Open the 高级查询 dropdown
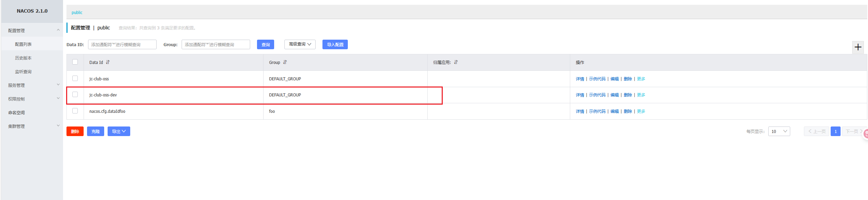868x200 pixels. [x=300, y=44]
